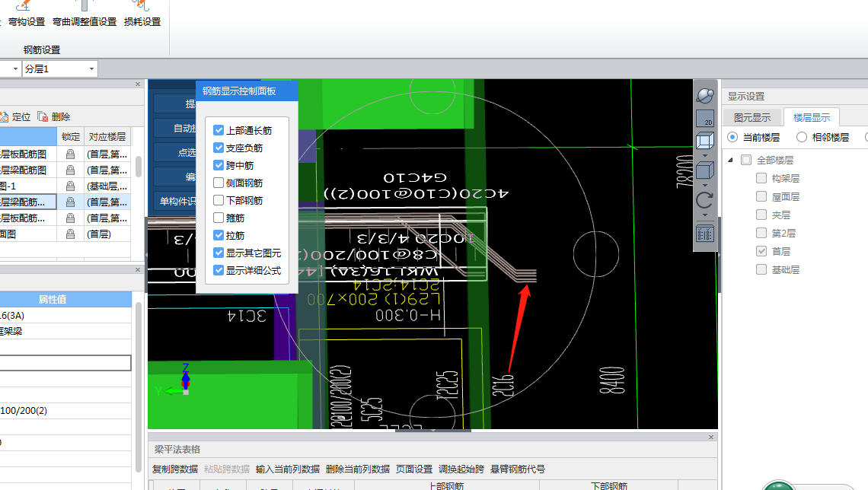This screenshot has height=490, width=868.
Task: Select 相邻楼层 radio button
Action: (802, 137)
